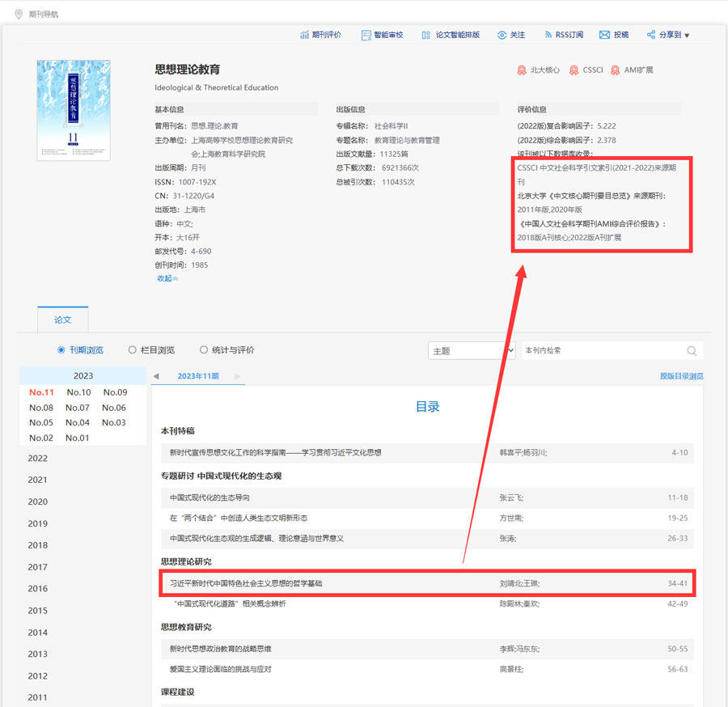Click the 关注 eye icon
Image resolution: width=728 pixels, height=707 pixels.
point(502,35)
